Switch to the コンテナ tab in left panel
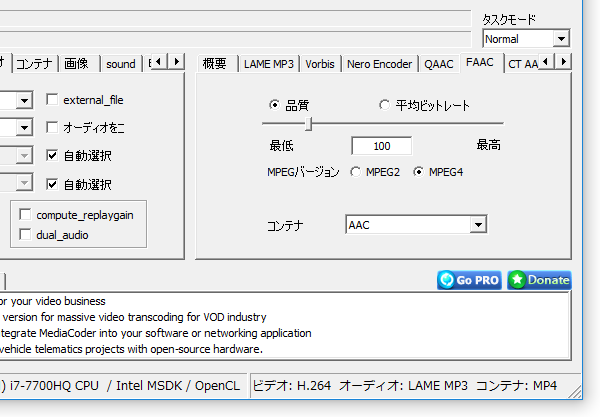This screenshot has height=417, width=600. 35,64
